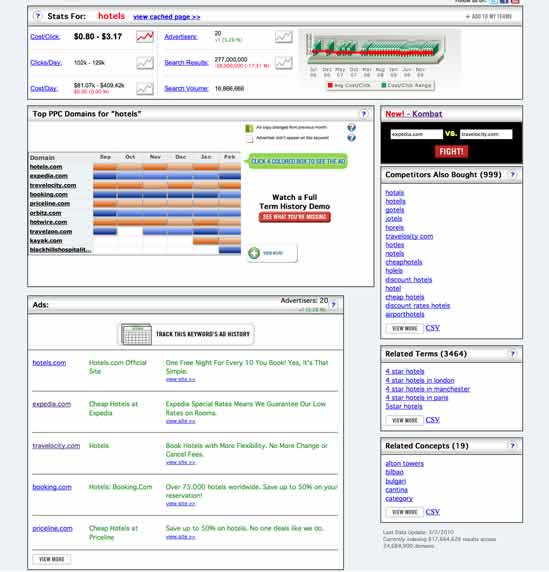
Task: Click kayak.com Jan colored box
Action: [206, 241]
